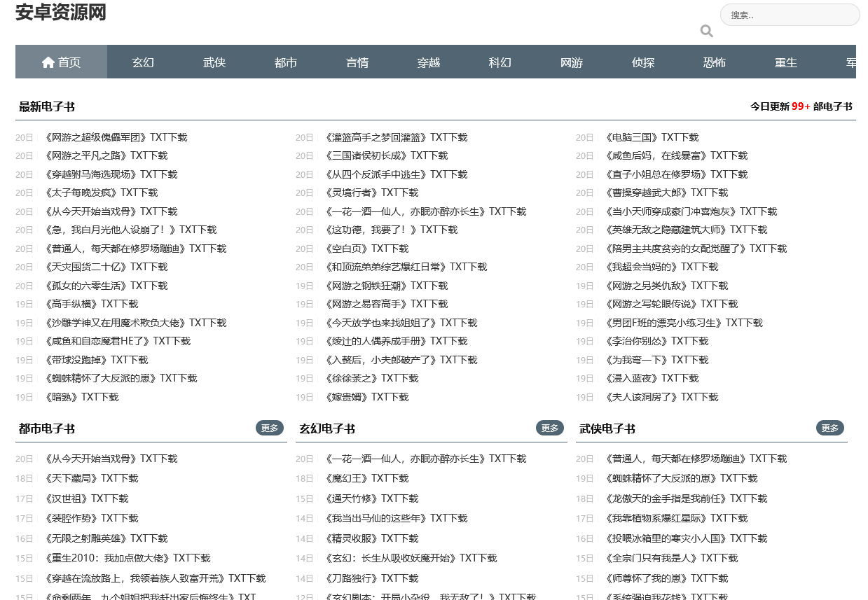Open 《电脑三国》TXT下载 link

pyautogui.click(x=652, y=137)
